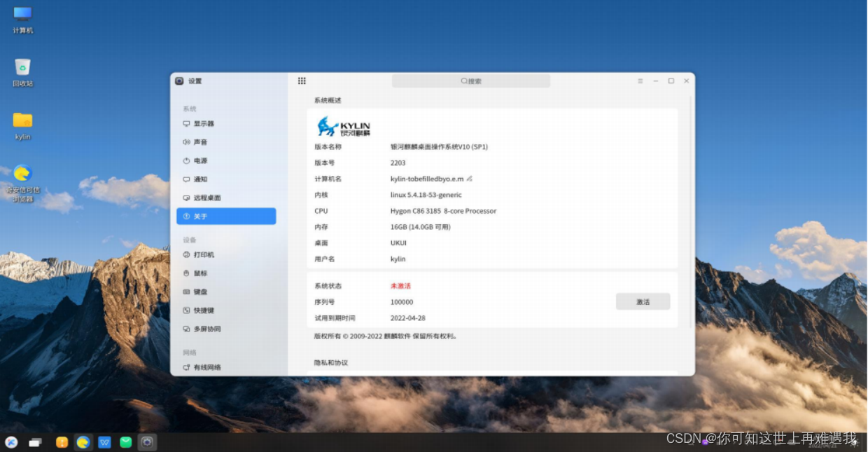Image resolution: width=868 pixels, height=452 pixels.
Task: Click the memory value 16GB
Action: tap(420, 227)
